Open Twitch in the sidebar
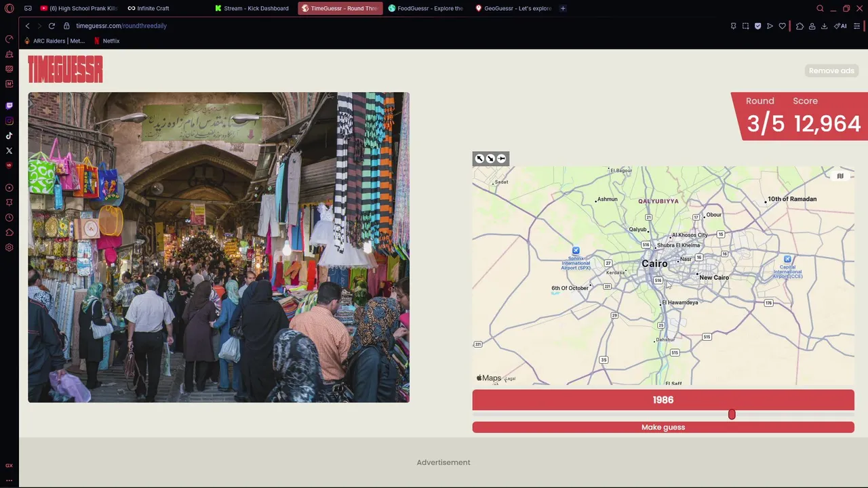Image resolution: width=868 pixels, height=488 pixels. point(9,106)
